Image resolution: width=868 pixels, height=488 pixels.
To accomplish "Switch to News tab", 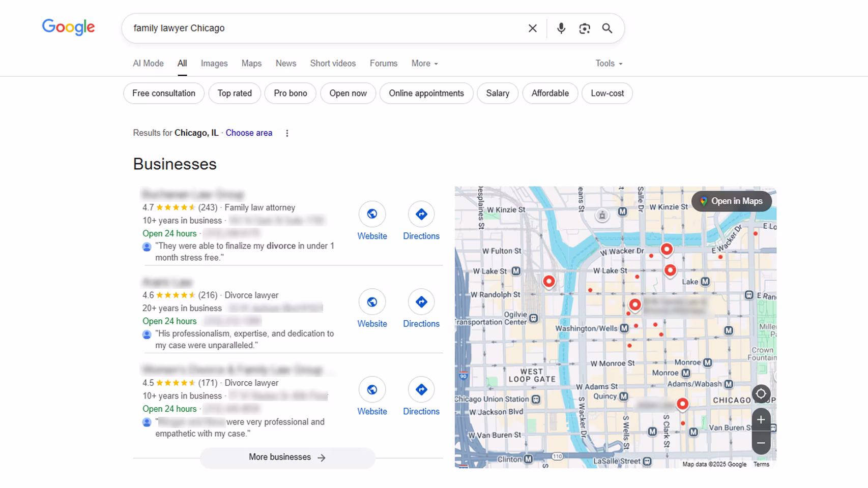I will 286,64.
